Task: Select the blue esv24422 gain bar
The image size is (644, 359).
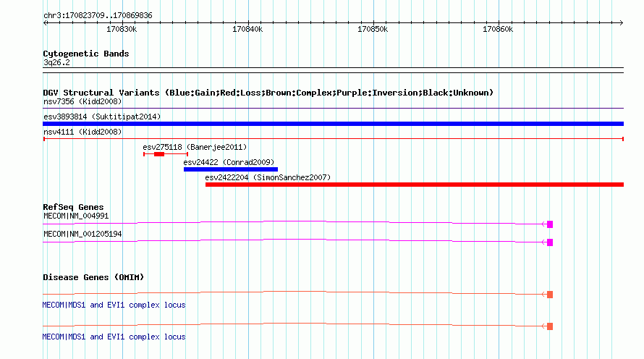Action: click(231, 169)
